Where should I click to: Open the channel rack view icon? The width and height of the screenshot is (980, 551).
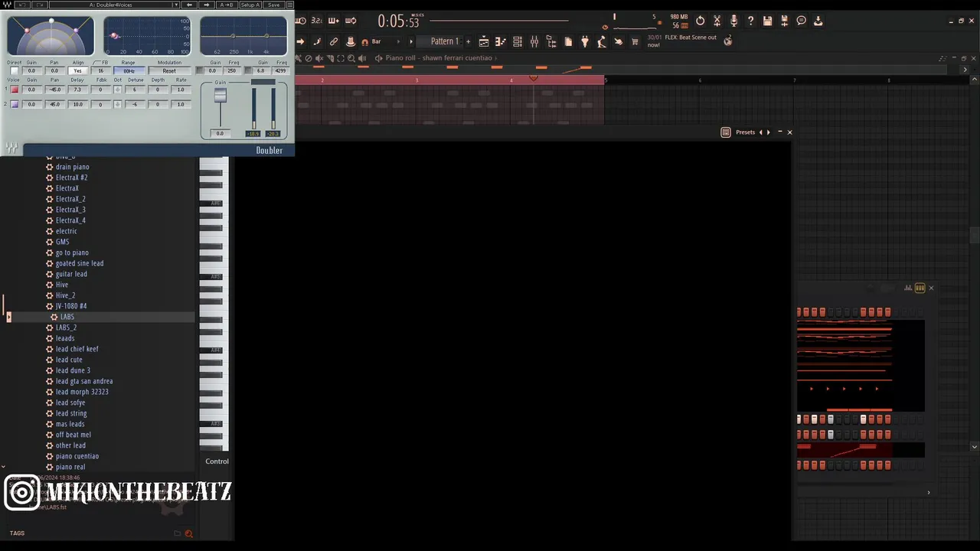coord(518,41)
